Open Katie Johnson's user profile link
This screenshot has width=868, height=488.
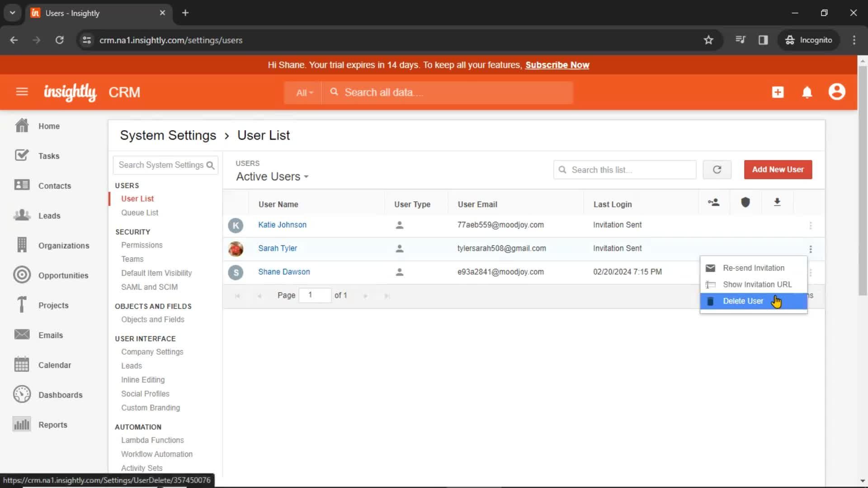point(282,225)
